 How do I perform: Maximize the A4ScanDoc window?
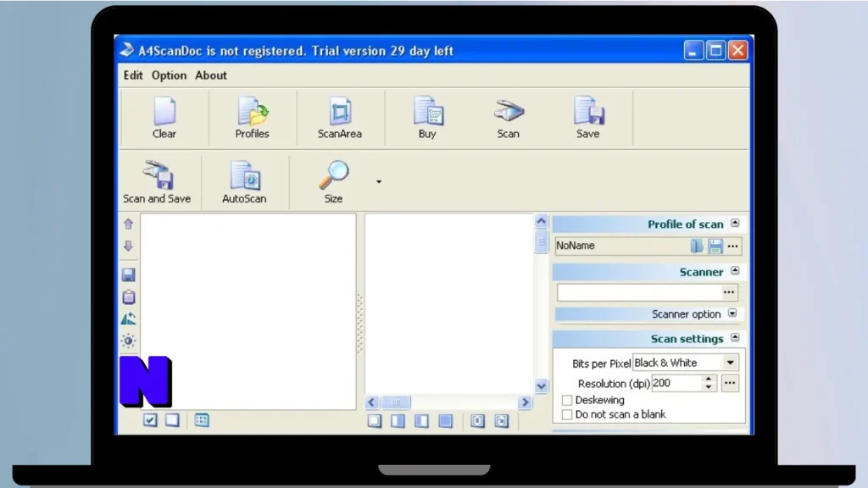pyautogui.click(x=715, y=51)
